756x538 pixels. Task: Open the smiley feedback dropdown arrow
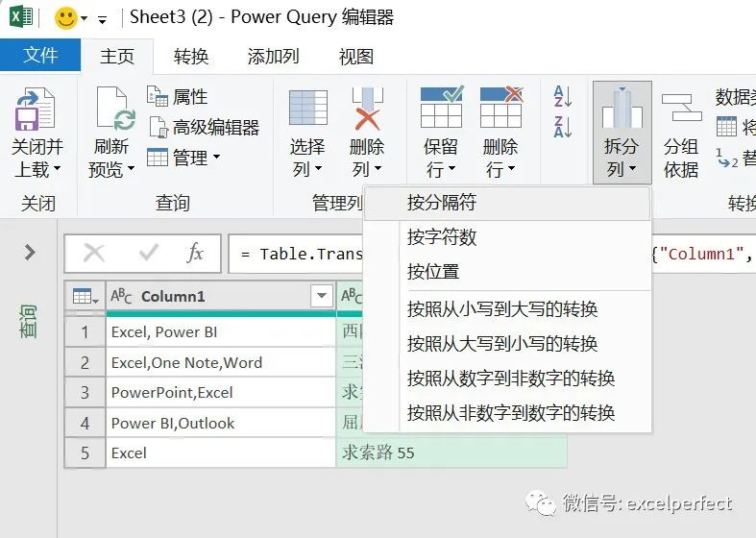(x=85, y=19)
